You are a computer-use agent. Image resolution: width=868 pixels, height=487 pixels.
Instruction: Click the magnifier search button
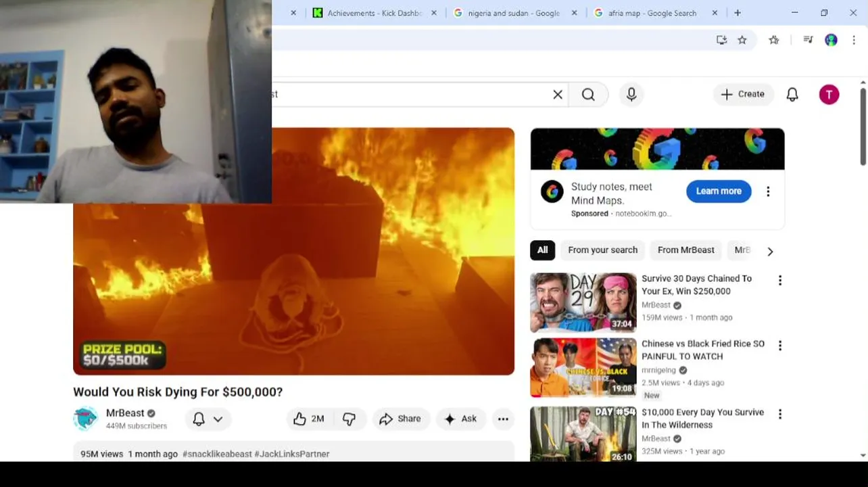pos(588,95)
